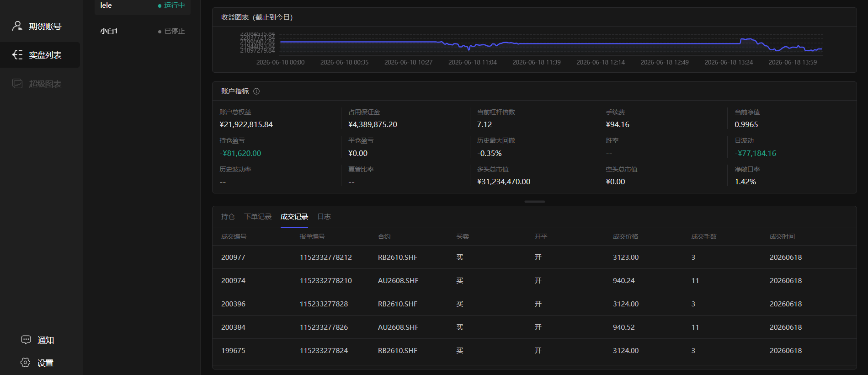Click the 通知 message bubble icon
The width and height of the screenshot is (868, 375).
point(26,340)
